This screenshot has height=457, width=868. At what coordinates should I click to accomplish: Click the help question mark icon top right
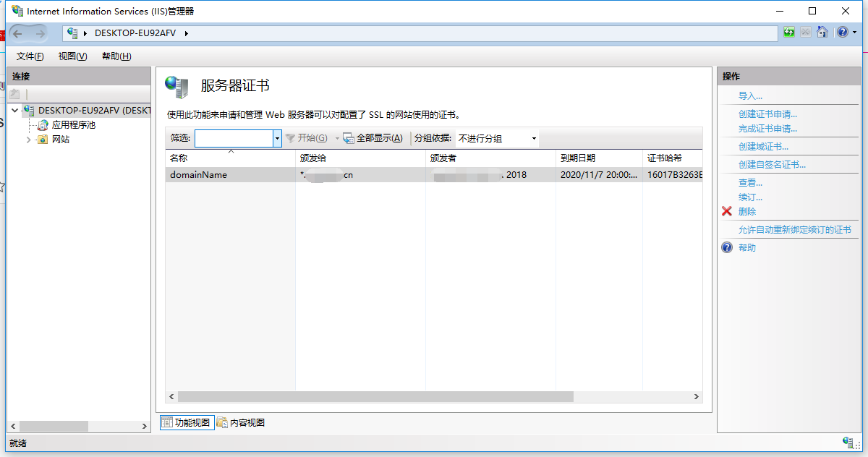pos(842,33)
